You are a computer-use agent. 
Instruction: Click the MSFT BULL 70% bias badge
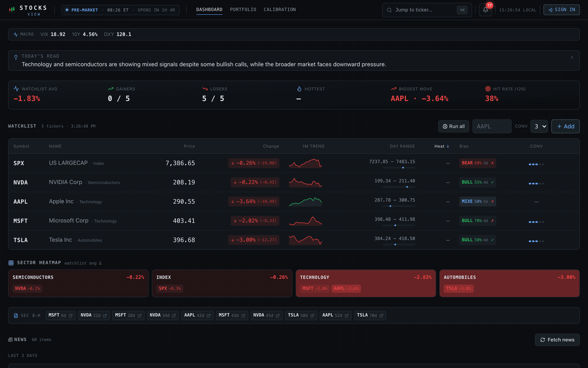tap(478, 221)
